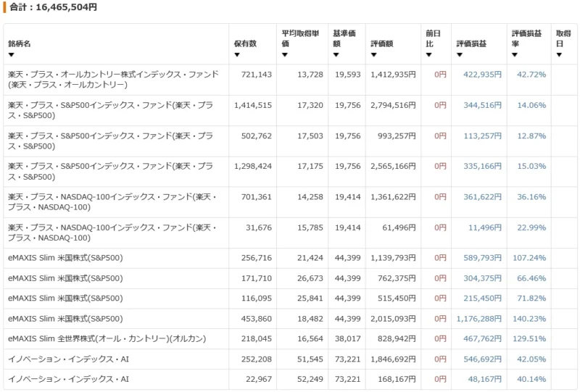Image resolution: width=580 pixels, height=392 pixels.
Task: Click holdings value 1,298,424
Action: click(253, 166)
